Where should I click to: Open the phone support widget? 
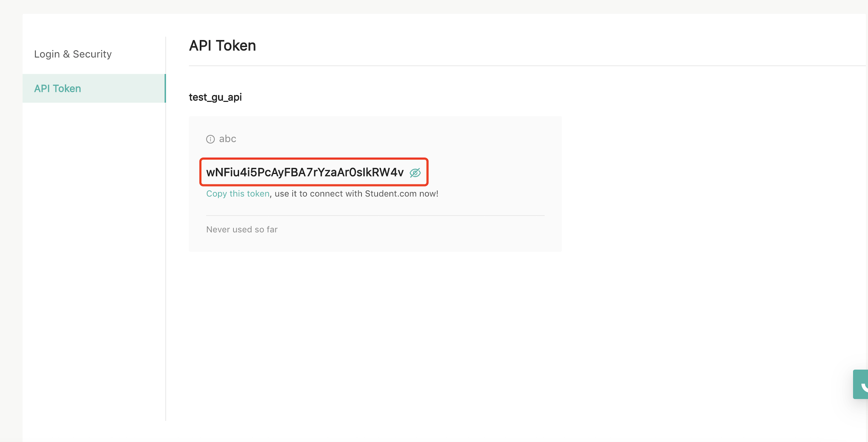pyautogui.click(x=861, y=384)
